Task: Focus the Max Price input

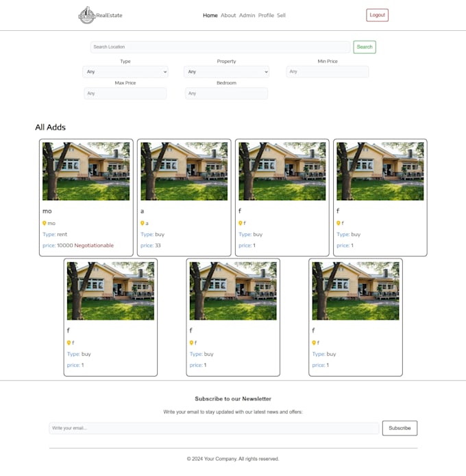Action: coord(125,93)
